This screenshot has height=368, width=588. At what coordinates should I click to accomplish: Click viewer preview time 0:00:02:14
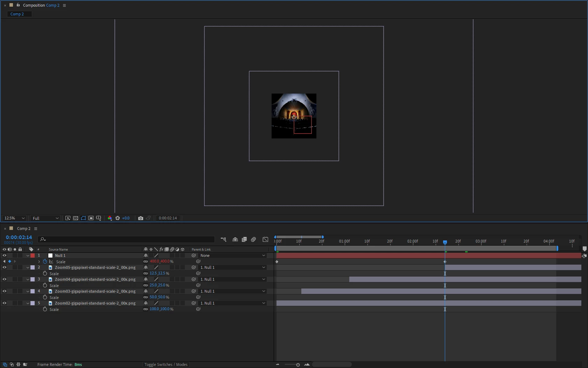click(x=168, y=218)
